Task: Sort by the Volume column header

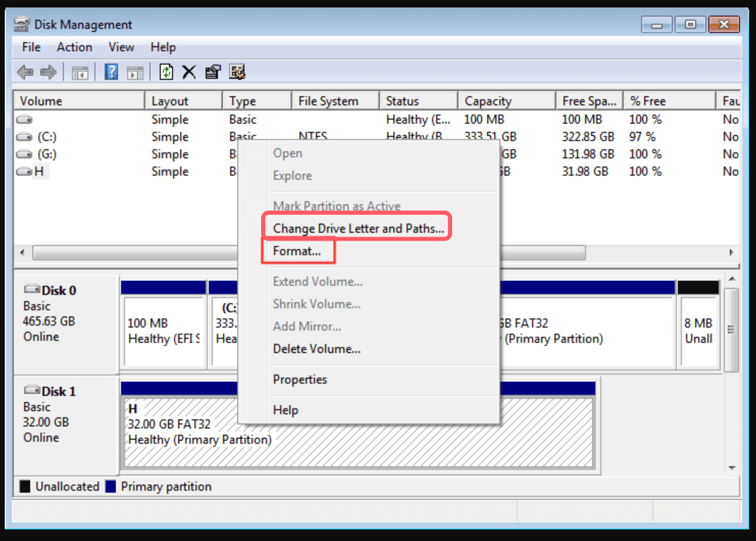Action: pos(41,101)
